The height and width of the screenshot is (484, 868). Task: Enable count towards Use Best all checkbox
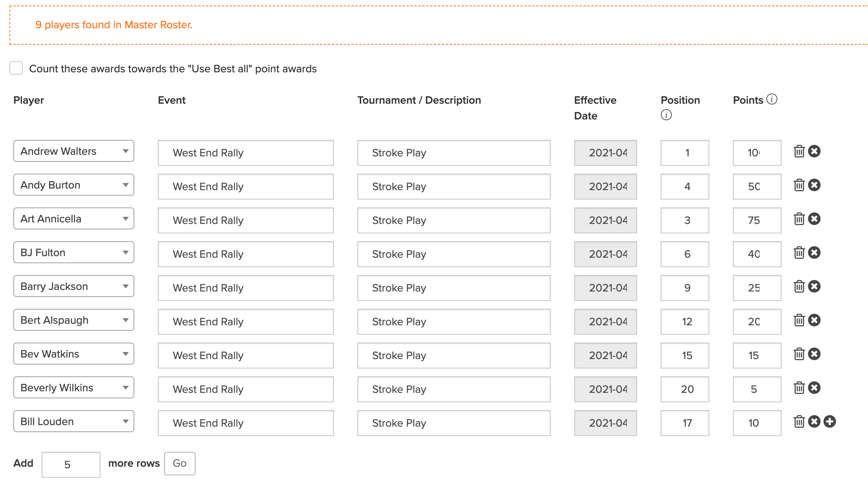pos(16,68)
